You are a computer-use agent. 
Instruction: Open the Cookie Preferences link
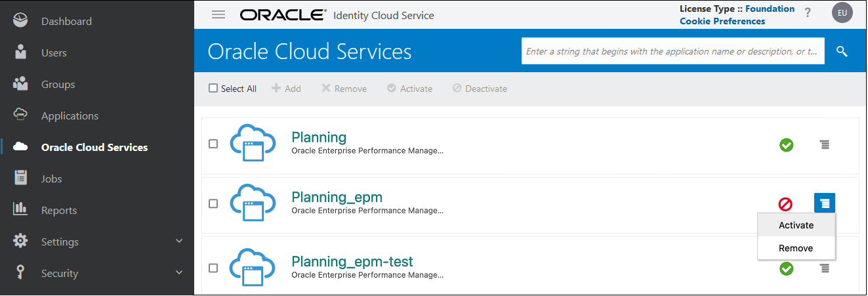click(722, 21)
